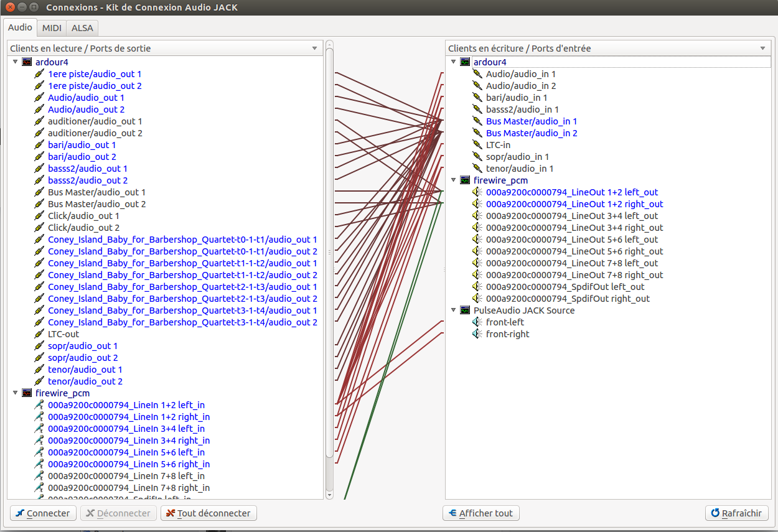Click the microphone icon for LineIn 1+2 left_in
This screenshot has height=532, width=778.
39,405
